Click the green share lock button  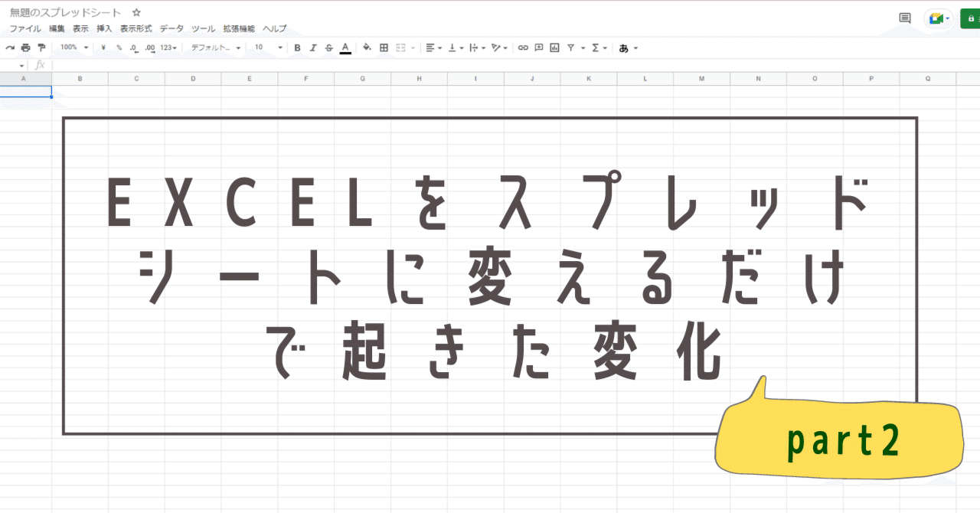click(970, 18)
